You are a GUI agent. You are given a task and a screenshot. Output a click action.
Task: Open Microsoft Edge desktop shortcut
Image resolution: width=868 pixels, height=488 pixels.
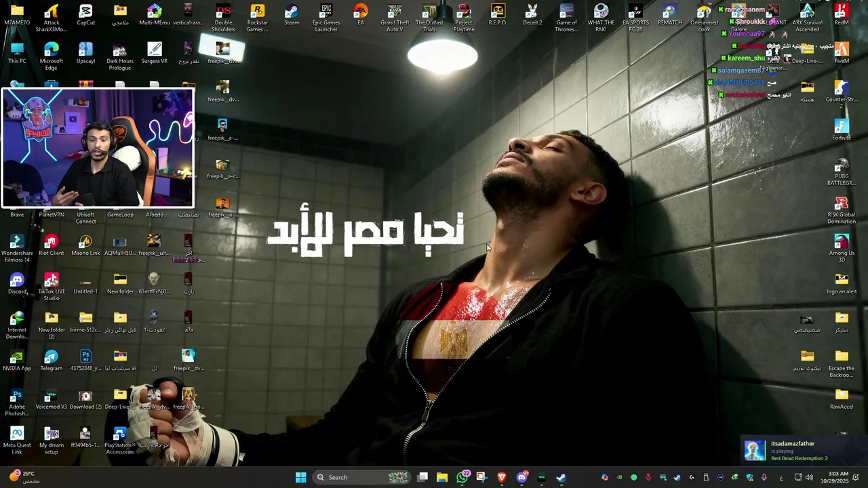52,56
